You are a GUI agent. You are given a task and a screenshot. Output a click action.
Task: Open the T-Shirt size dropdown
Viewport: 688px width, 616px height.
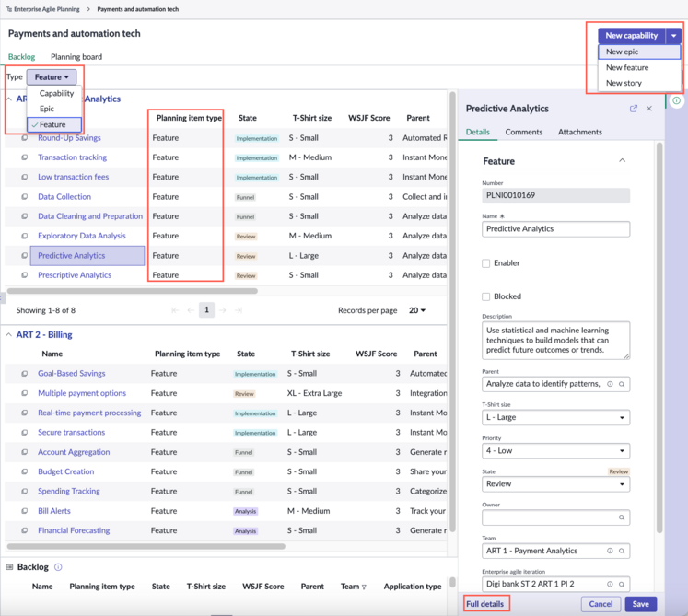555,417
